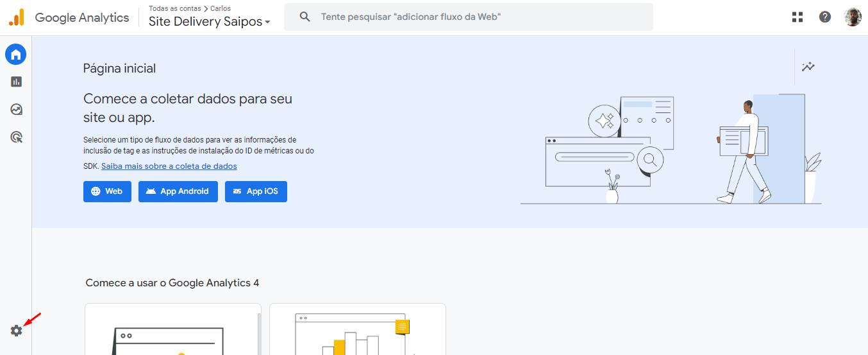Click the search magnifier icon
This screenshot has width=868, height=355.
pyautogui.click(x=305, y=17)
